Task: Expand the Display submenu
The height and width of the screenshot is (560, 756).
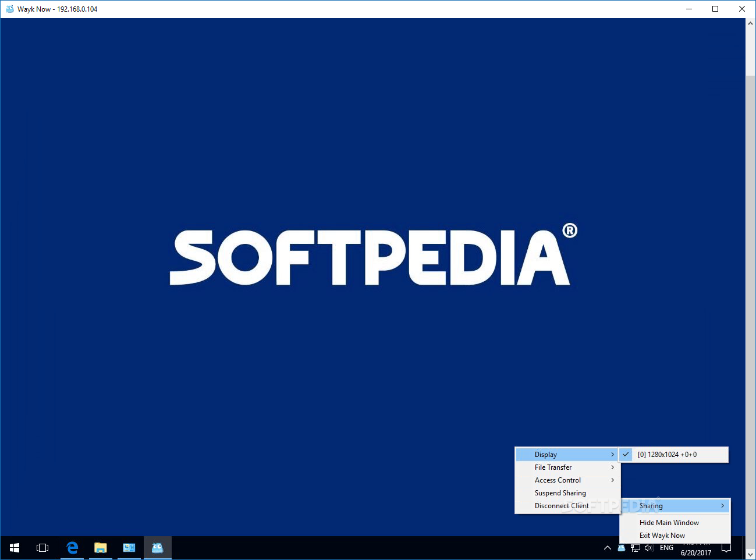Action: click(x=568, y=455)
